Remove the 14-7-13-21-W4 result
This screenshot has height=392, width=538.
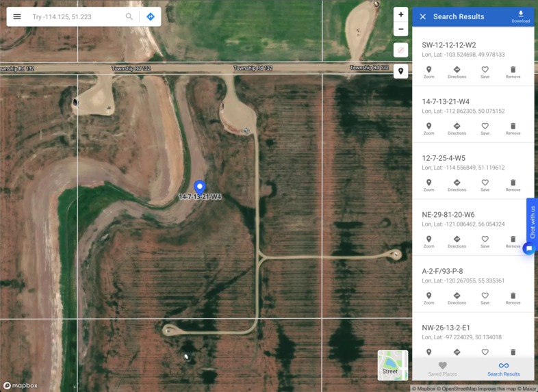[513, 129]
